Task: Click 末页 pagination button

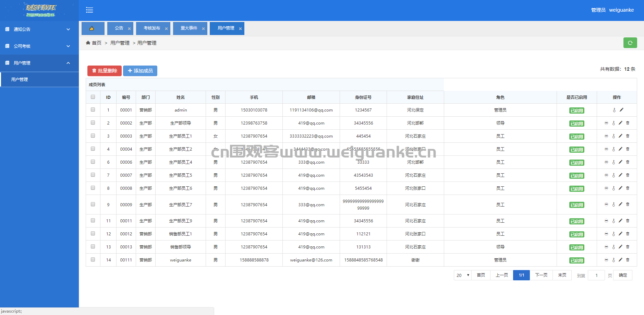Action: pyautogui.click(x=562, y=275)
